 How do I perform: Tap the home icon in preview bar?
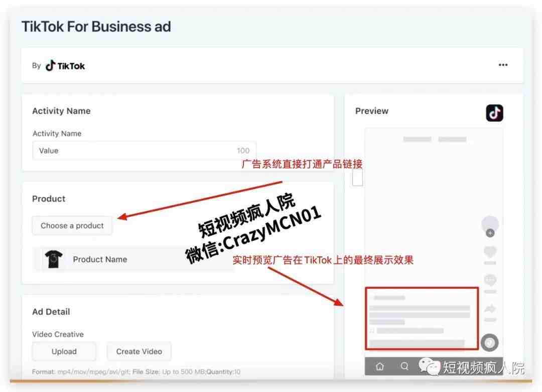coord(379,366)
